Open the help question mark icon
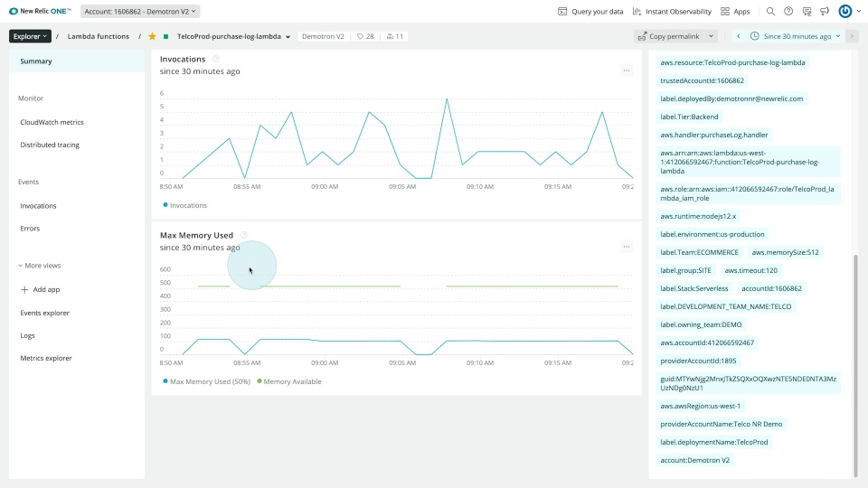This screenshot has height=488, width=868. coord(788,11)
